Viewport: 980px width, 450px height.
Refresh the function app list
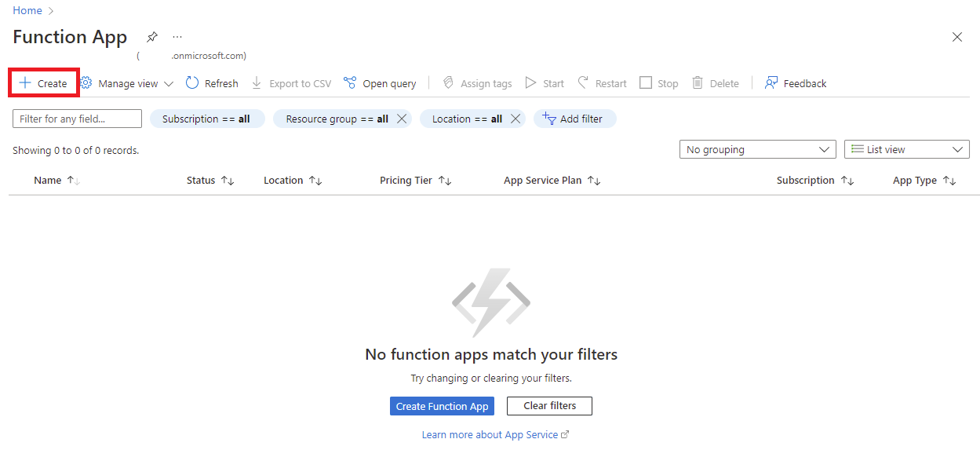(x=212, y=83)
